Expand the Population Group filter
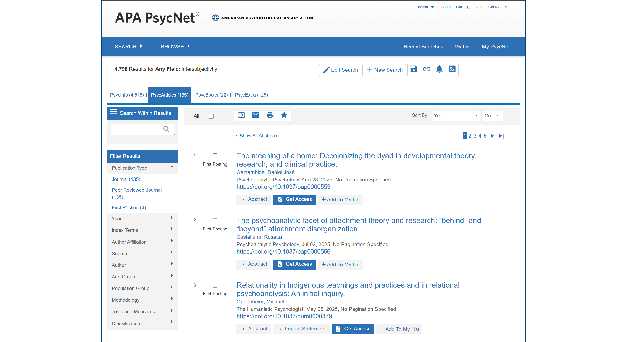Screen dimensions: 644x342 [x=143, y=288]
